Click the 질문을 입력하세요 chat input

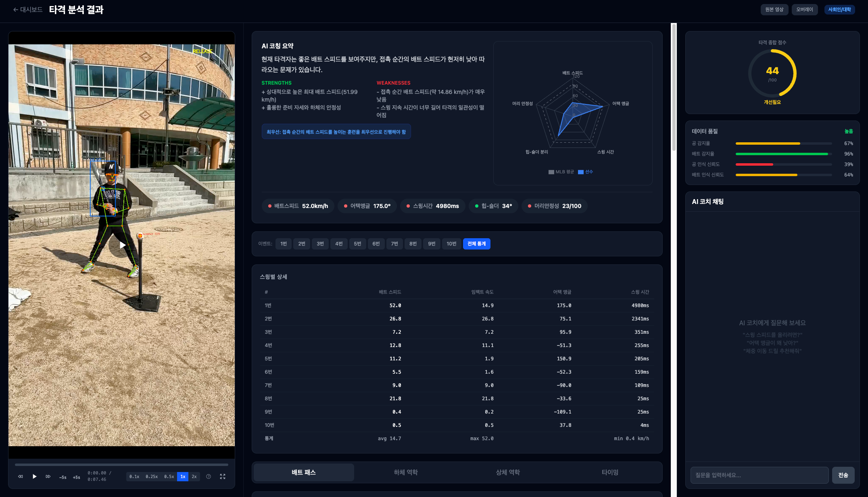click(759, 475)
